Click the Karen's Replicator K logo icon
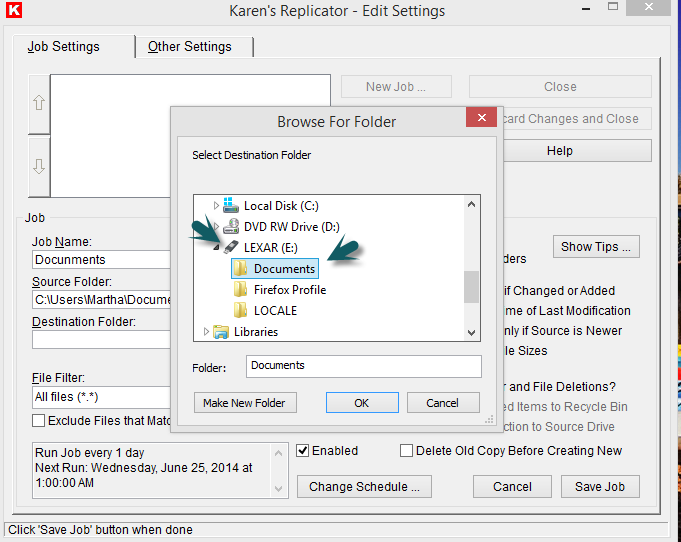Image resolution: width=681 pixels, height=542 pixels. point(14,10)
